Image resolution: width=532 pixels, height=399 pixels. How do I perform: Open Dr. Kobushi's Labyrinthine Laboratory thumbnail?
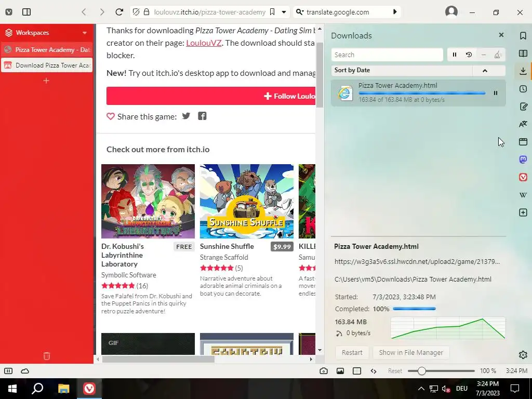(x=148, y=201)
